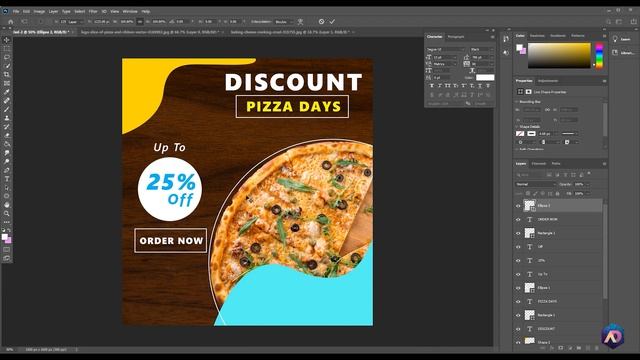The height and width of the screenshot is (360, 640).
Task: Click the shape stroke swatch in Properties
Action: (531, 133)
